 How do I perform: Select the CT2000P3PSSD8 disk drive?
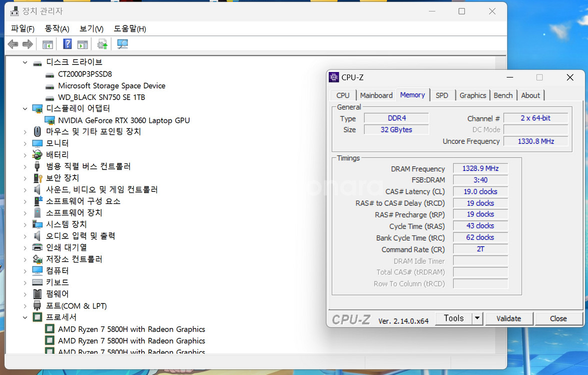[x=85, y=74]
